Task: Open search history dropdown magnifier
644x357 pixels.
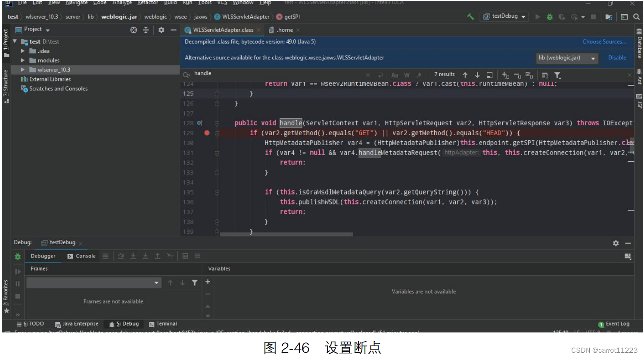Action: (x=187, y=75)
